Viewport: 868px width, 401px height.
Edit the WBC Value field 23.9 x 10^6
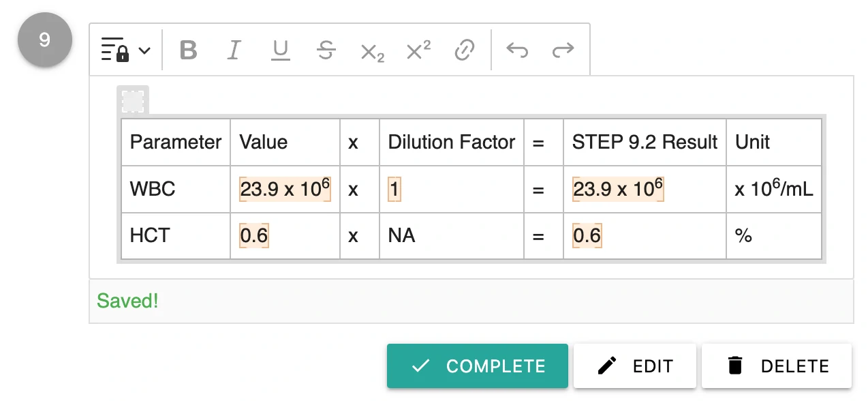coord(285,189)
